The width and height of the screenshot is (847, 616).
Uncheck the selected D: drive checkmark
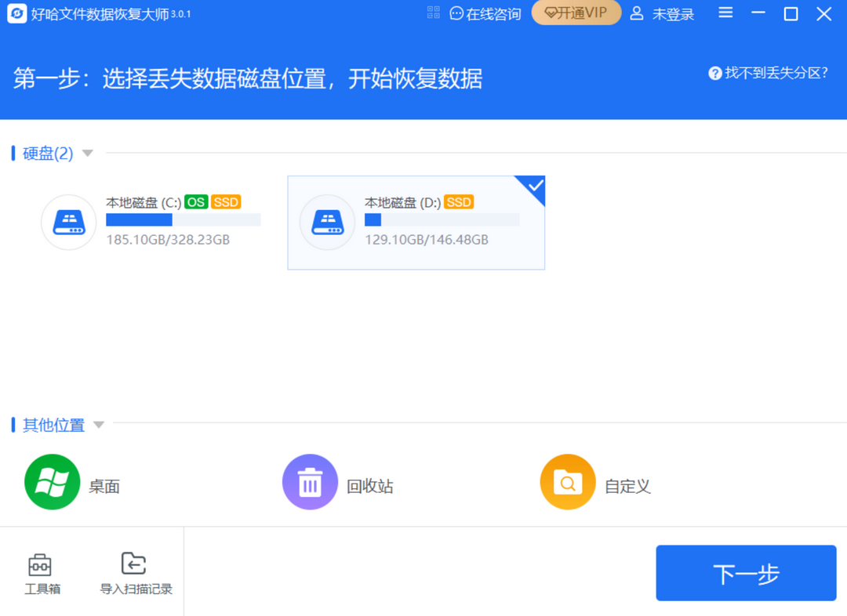(535, 187)
